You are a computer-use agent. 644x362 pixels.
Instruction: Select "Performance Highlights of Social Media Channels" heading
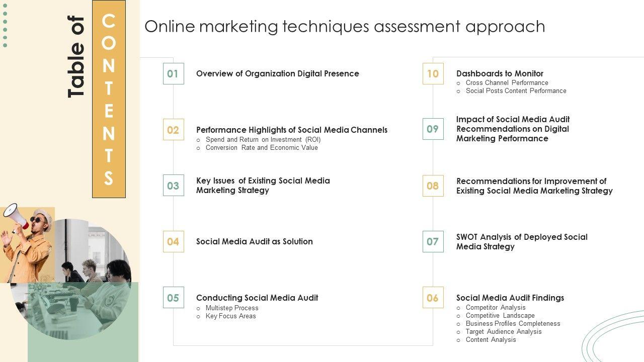coord(292,130)
